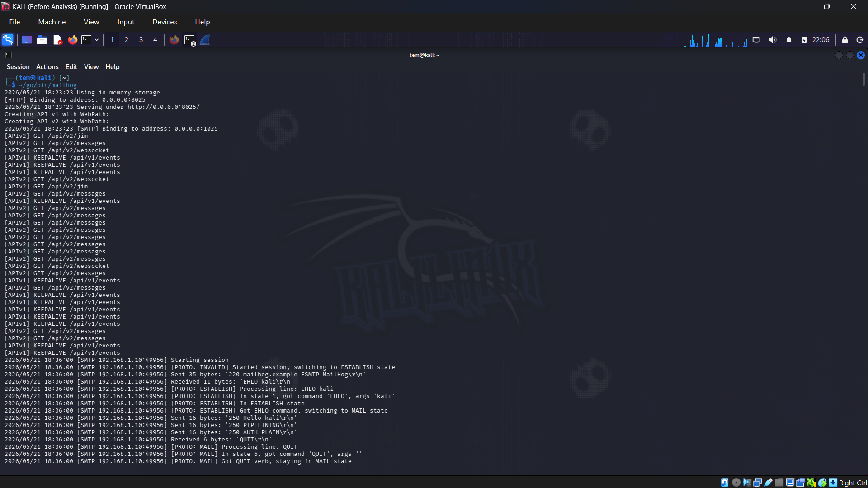The image size is (868, 488).
Task: Open the CPU graph panel monitor
Action: [x=716, y=40]
